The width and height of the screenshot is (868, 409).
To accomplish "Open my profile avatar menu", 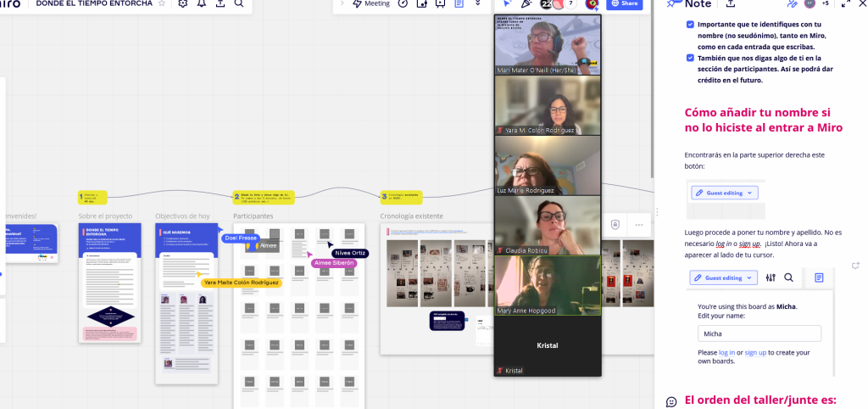I will pos(593,4).
